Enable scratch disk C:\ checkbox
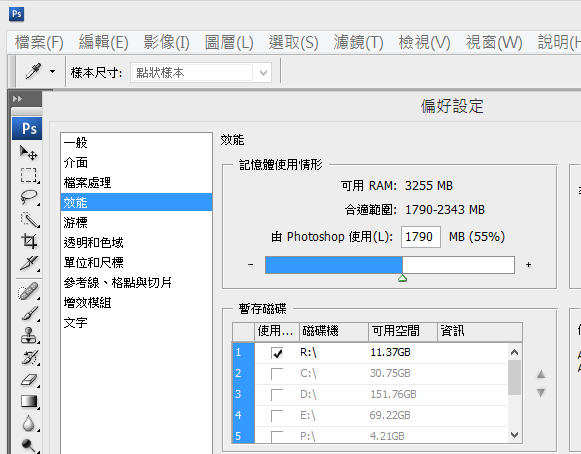Image resolution: width=581 pixels, height=454 pixels. click(x=277, y=374)
